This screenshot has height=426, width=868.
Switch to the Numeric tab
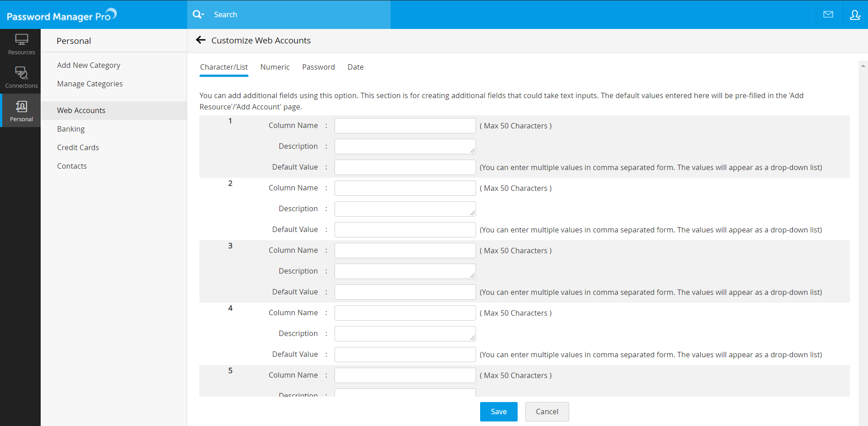(x=275, y=67)
